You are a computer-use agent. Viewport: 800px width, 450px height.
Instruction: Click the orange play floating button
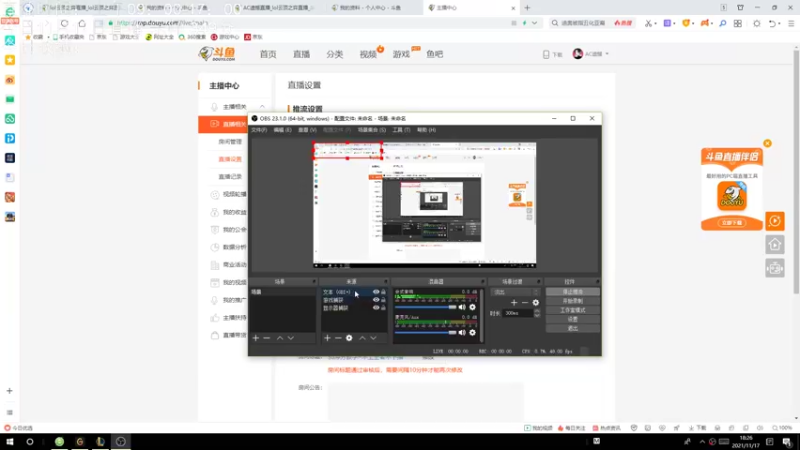(x=775, y=221)
